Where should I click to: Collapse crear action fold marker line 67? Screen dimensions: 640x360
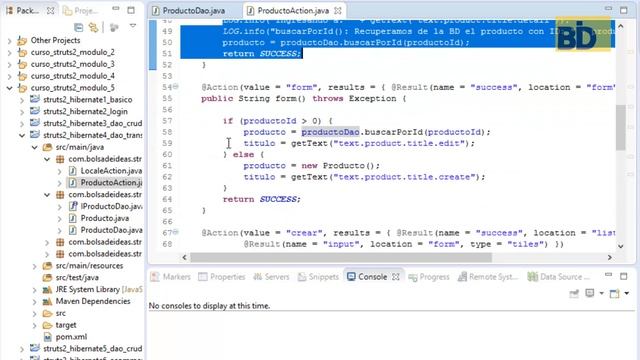(176, 232)
